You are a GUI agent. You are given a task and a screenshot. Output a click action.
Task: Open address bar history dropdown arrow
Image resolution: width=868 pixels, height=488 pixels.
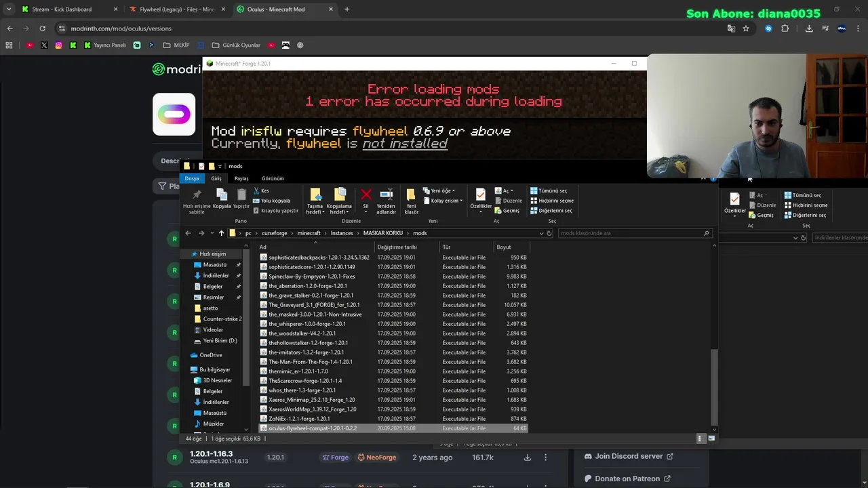[x=541, y=233]
